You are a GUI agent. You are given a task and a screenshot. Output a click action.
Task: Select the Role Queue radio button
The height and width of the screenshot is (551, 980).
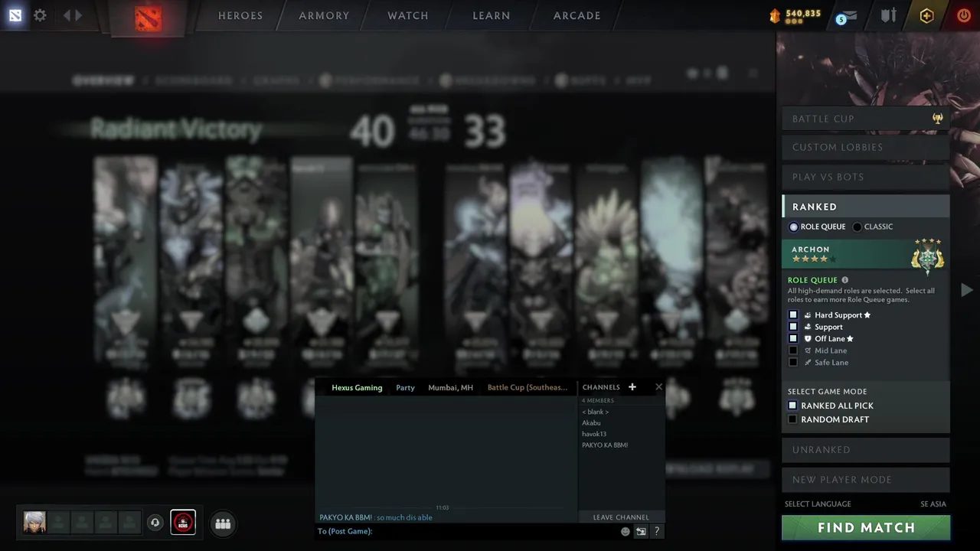point(794,227)
